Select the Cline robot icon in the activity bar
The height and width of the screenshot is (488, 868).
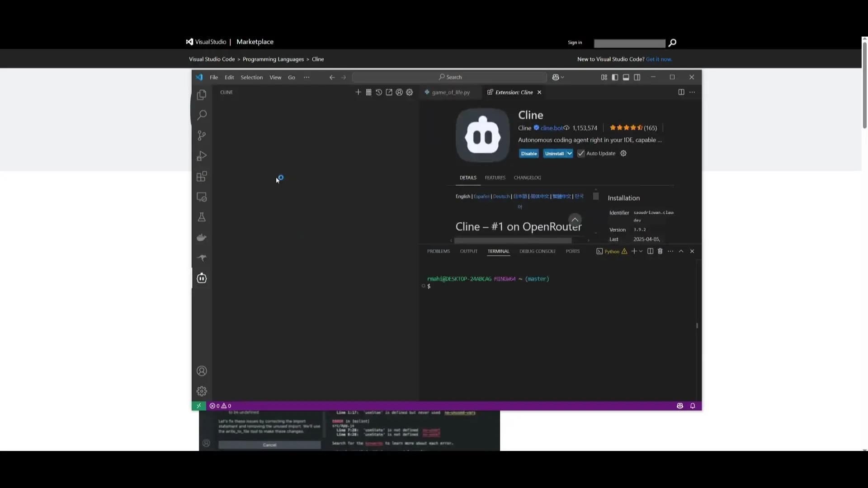(x=202, y=278)
